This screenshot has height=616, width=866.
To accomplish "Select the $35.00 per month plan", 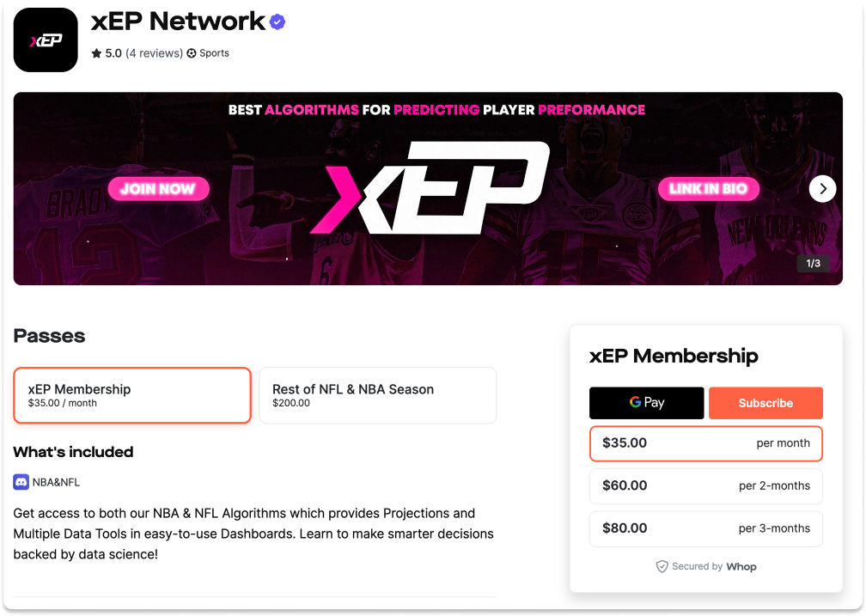I will point(705,443).
